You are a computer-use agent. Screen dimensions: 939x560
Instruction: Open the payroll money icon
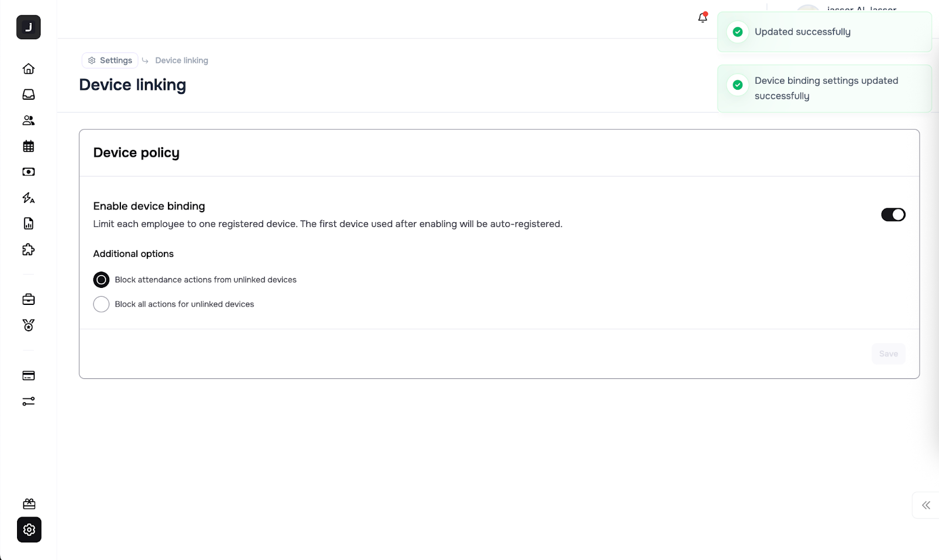pyautogui.click(x=28, y=172)
